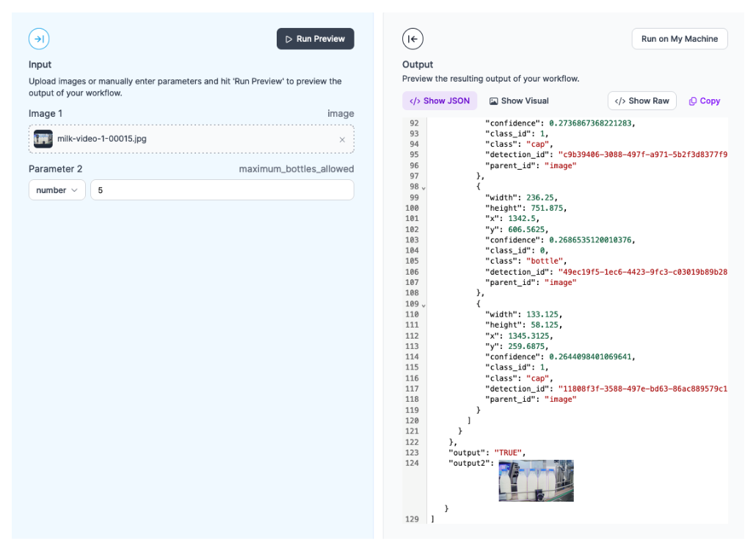Click the detection_id string on line 117
Screen dimensions: 756x545
(642, 389)
